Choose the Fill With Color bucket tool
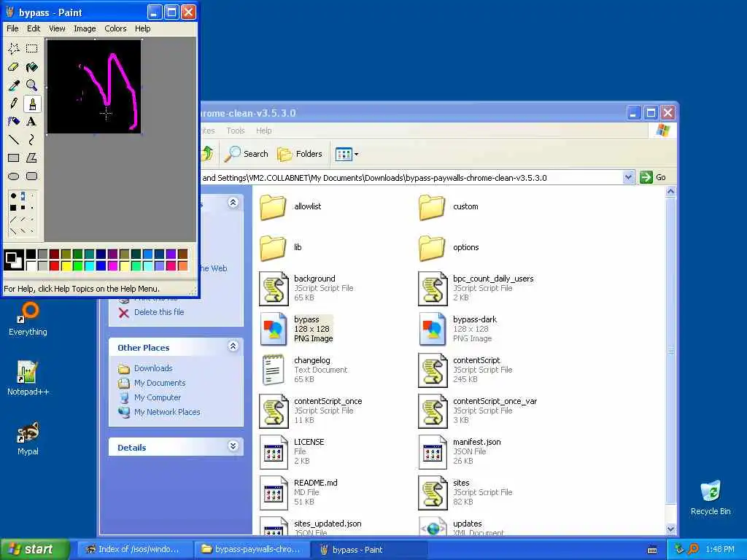 (x=32, y=67)
